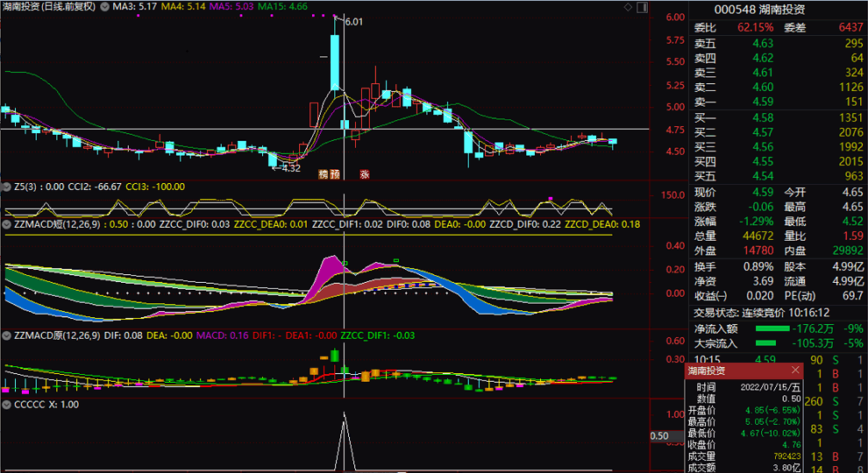Click the 涨 marker under the chart

pos(364,174)
